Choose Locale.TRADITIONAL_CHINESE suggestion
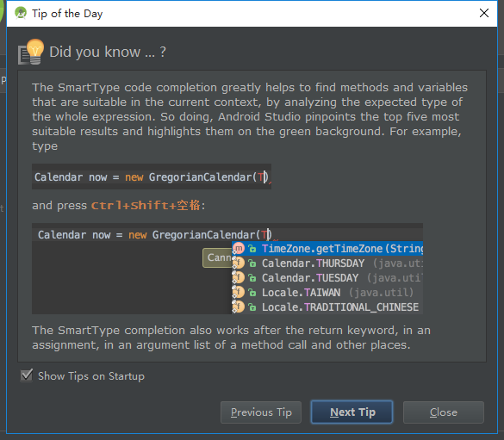The height and width of the screenshot is (440, 504). click(327, 307)
